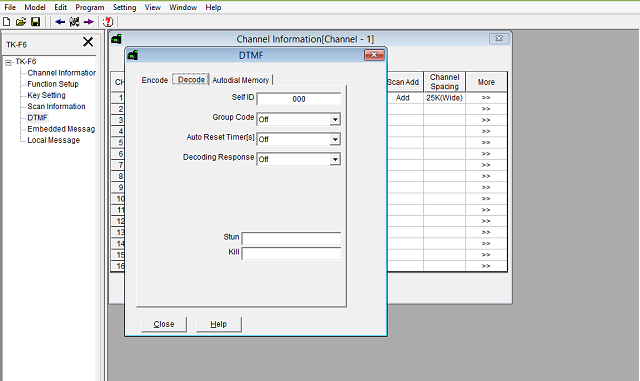Click the Self ID input field
Viewport: 640px width, 381px height.
299,99
